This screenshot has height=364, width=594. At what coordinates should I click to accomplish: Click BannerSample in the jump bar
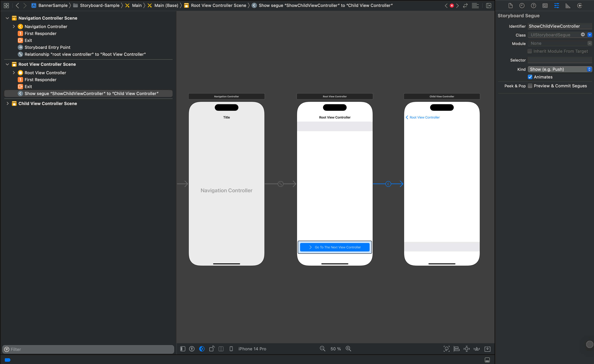[x=53, y=6]
